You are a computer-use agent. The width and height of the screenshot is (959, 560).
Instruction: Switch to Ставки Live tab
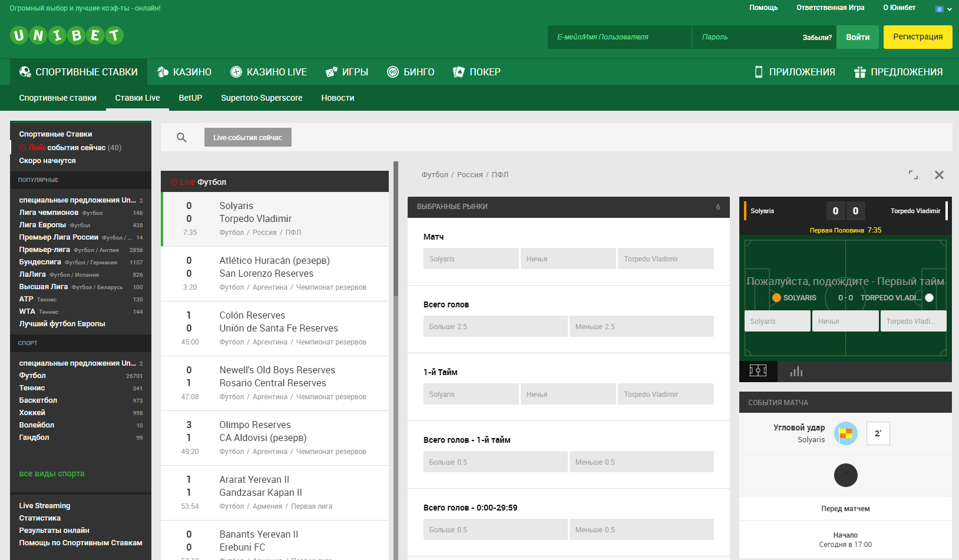point(137,98)
